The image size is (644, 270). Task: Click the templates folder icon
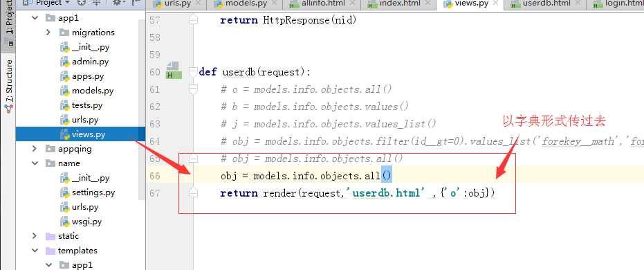pos(50,251)
